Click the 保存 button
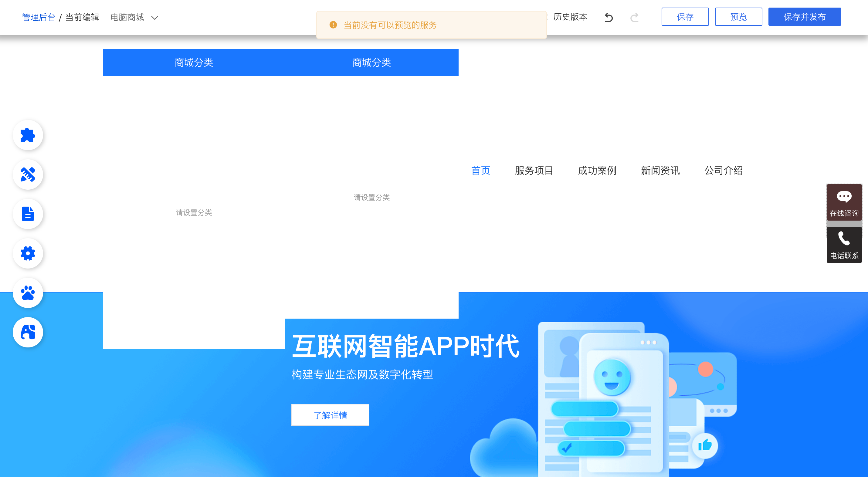868x477 pixels. 685,16
